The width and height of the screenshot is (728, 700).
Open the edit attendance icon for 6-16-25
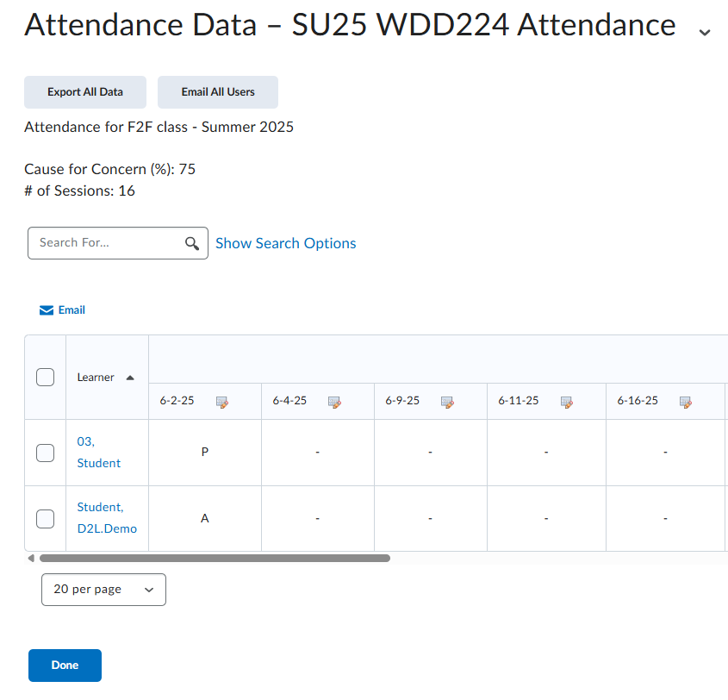(685, 403)
